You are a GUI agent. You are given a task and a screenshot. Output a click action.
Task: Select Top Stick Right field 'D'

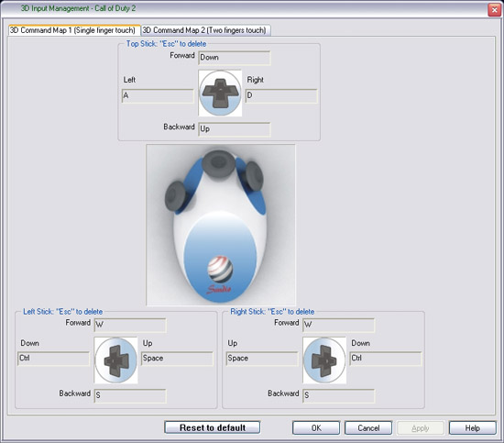(x=281, y=96)
